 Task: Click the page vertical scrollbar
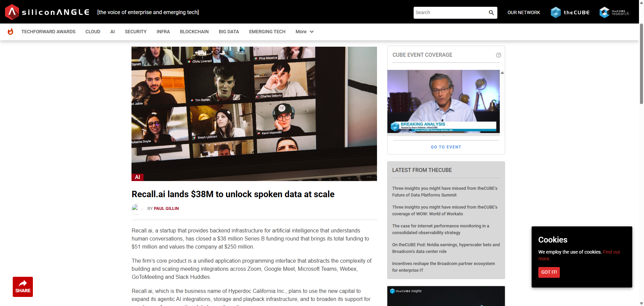pyautogui.click(x=641, y=64)
